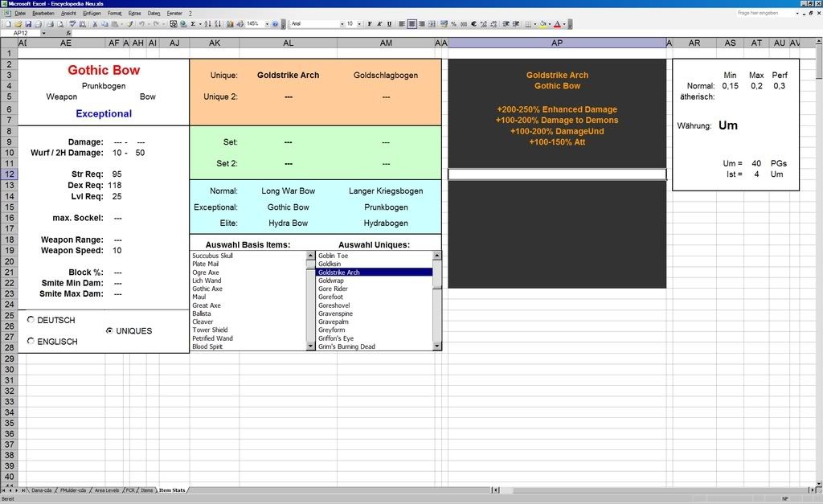Apply Euro currency style

[473, 23]
